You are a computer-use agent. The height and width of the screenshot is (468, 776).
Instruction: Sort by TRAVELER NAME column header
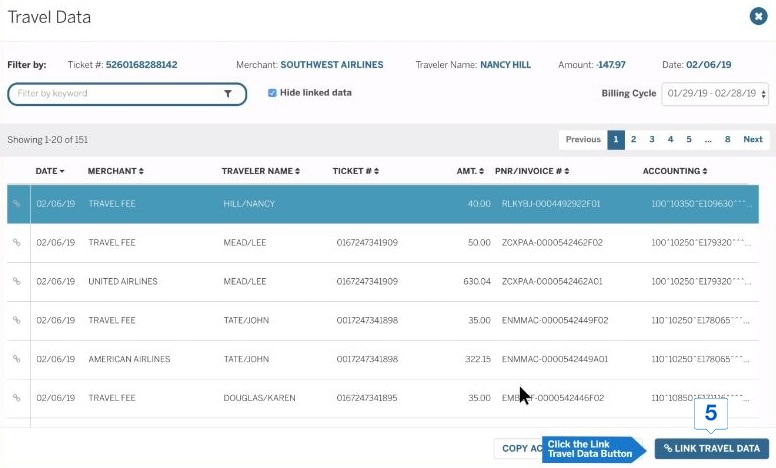click(261, 171)
